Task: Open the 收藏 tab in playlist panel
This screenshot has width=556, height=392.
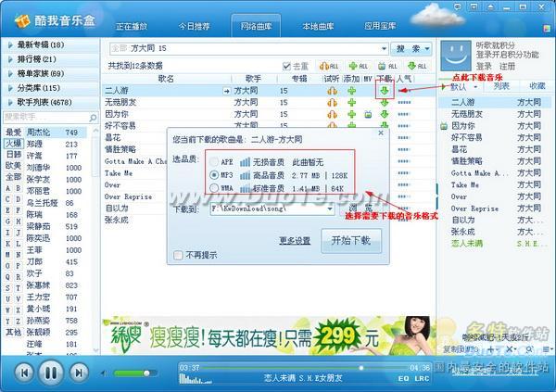Action: click(537, 86)
